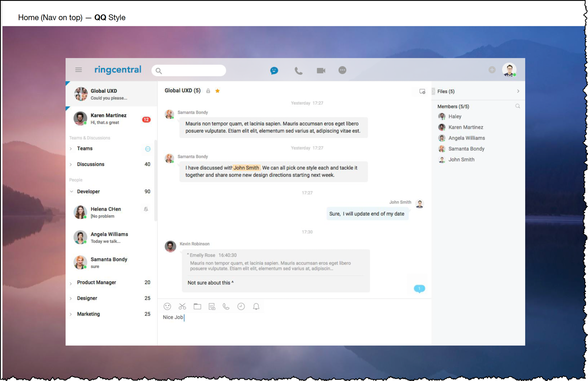Click the notification bell in compose toolbar
The image size is (588, 381).
(256, 306)
